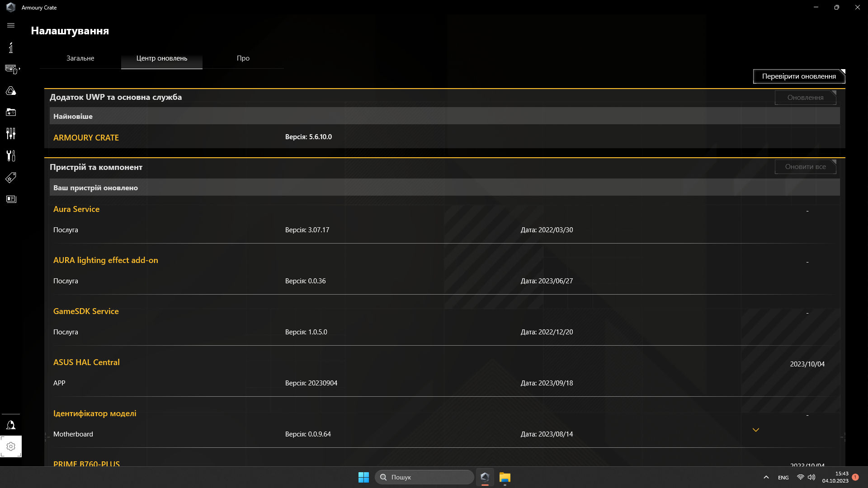This screenshot has width=868, height=488.
Task: Click APP label under ASUS HAL Central
Action: [x=59, y=383]
